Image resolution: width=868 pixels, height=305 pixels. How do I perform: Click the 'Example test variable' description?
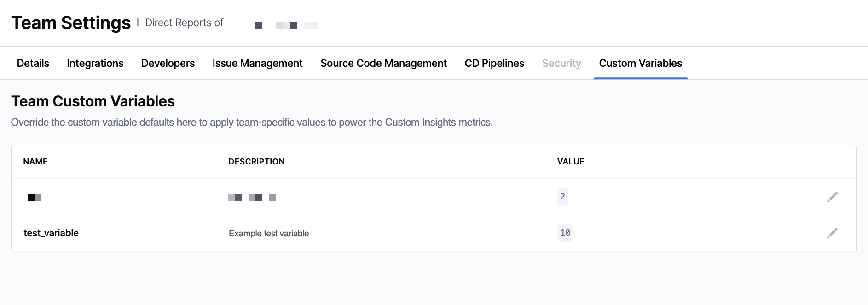(x=269, y=234)
